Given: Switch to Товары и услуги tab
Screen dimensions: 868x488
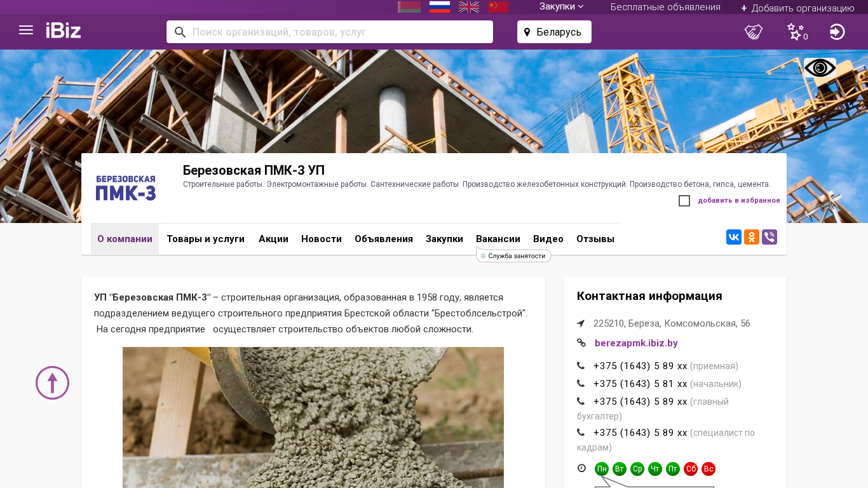Looking at the screenshot, I should coord(205,239).
